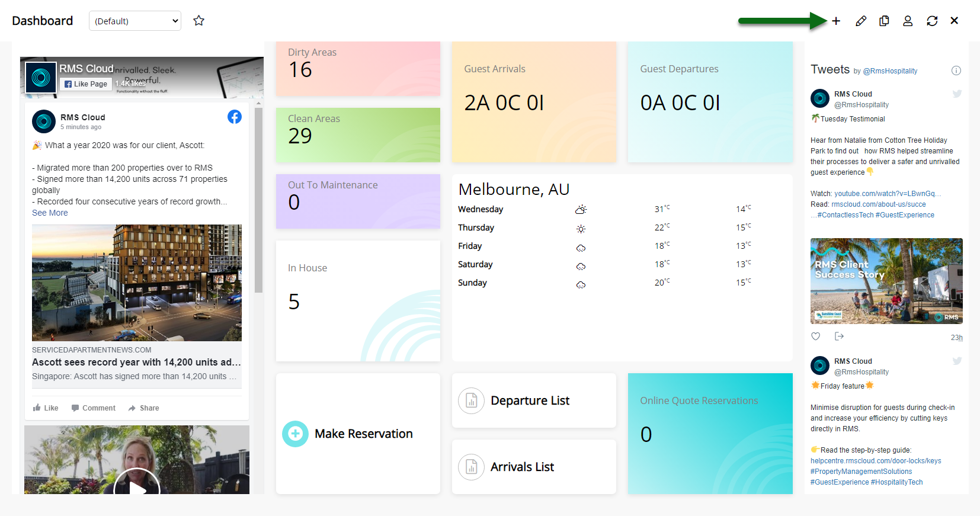
Task: Click the Departure List report icon
Action: 471,400
